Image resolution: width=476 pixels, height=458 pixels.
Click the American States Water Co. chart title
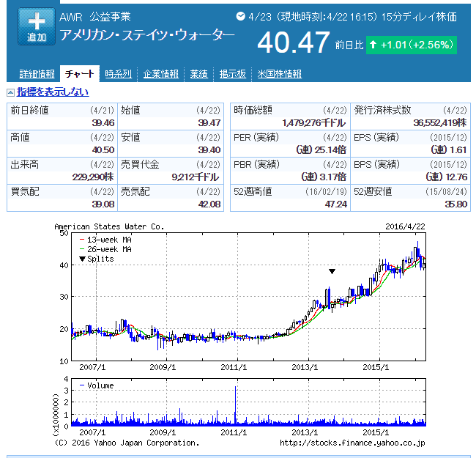pyautogui.click(x=109, y=227)
